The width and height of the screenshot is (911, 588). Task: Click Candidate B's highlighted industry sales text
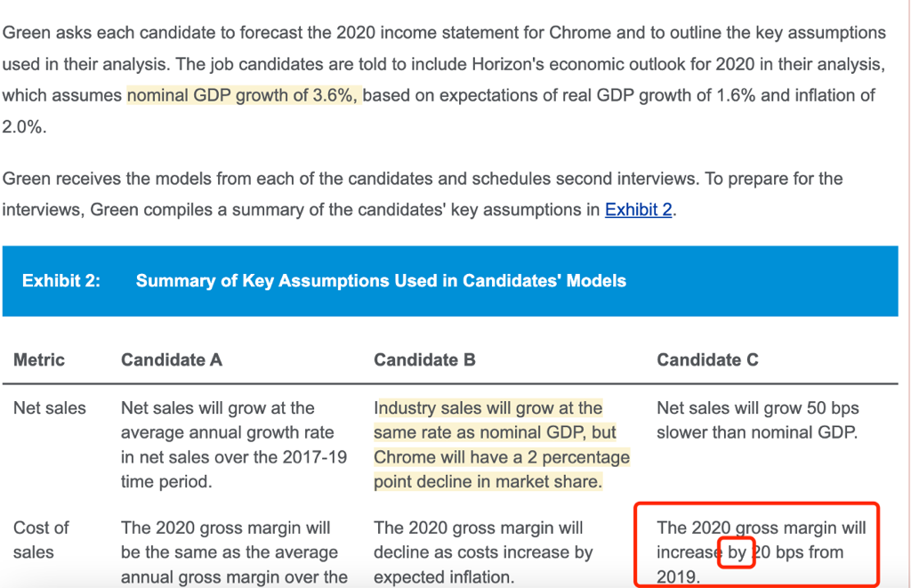pos(501,445)
